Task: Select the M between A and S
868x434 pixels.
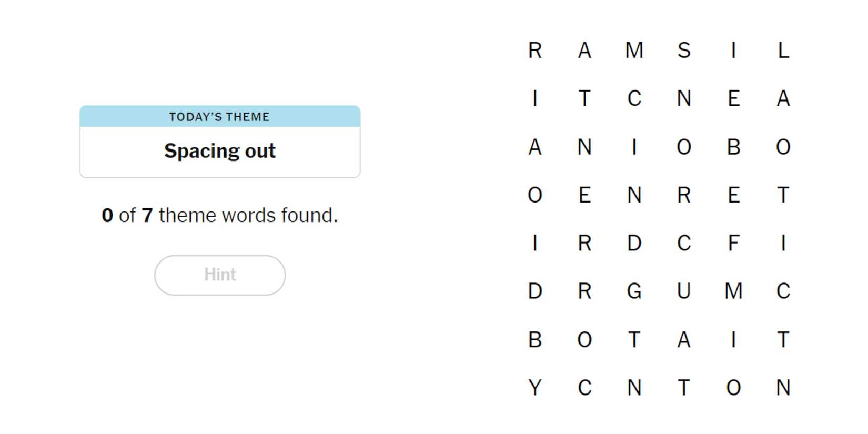Action: pyautogui.click(x=634, y=51)
